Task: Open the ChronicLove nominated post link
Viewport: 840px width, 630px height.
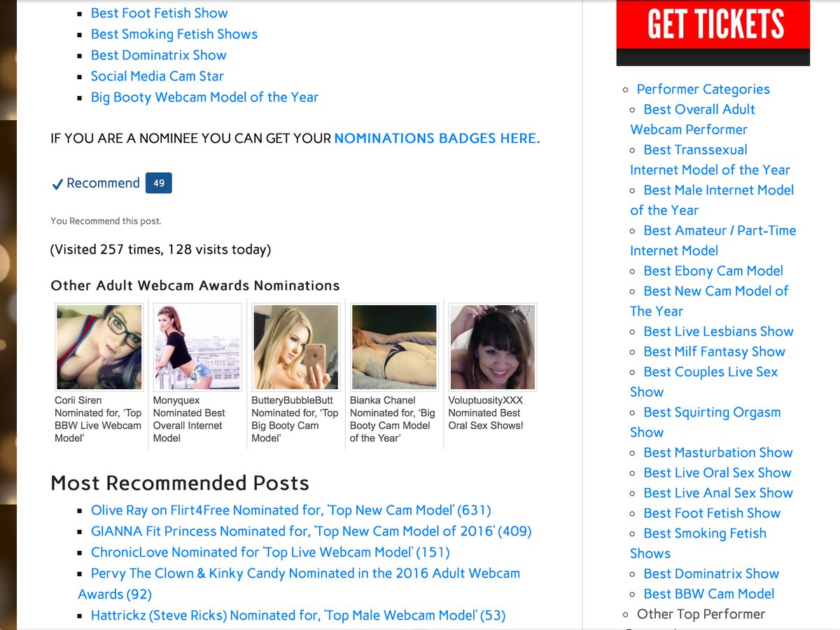Action: coord(270,552)
